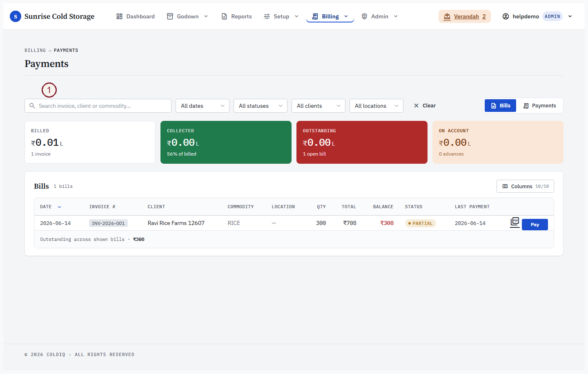Open the Godown menu label
Image resolution: width=588 pixels, height=374 pixels.
[188, 16]
